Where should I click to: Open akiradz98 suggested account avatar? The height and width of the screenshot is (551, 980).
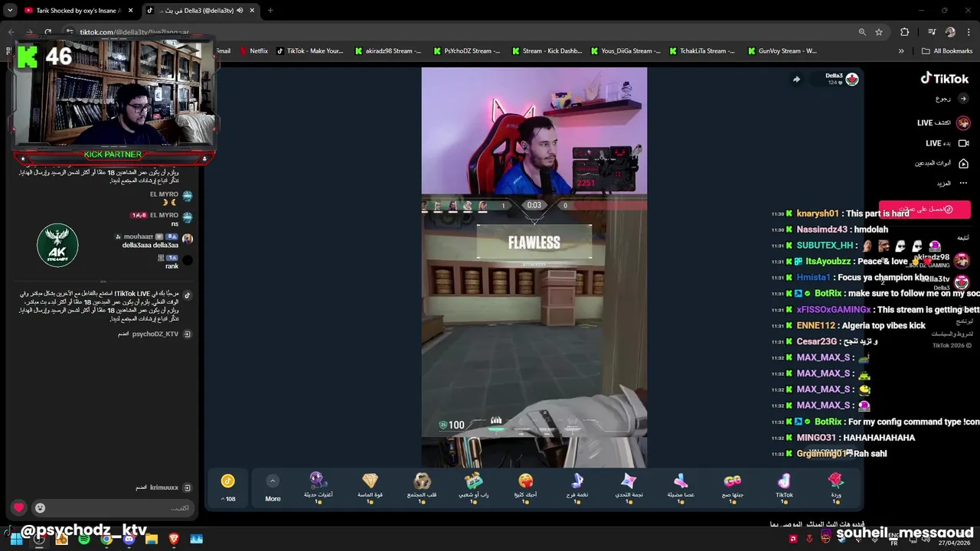[962, 261]
